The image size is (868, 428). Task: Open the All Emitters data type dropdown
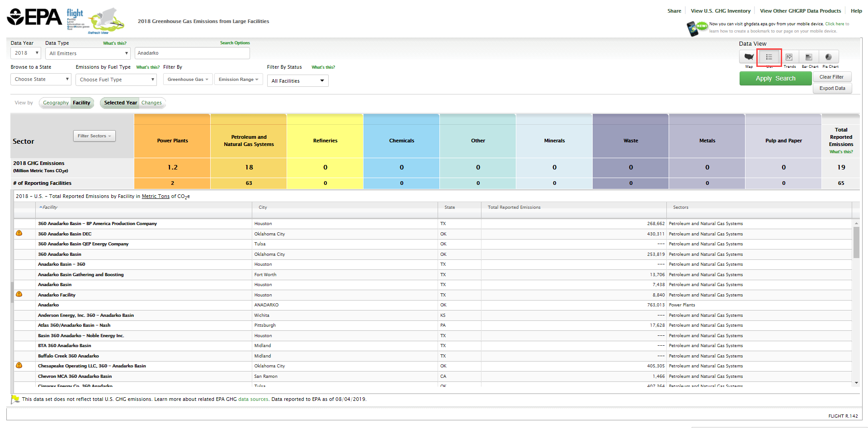click(x=88, y=53)
